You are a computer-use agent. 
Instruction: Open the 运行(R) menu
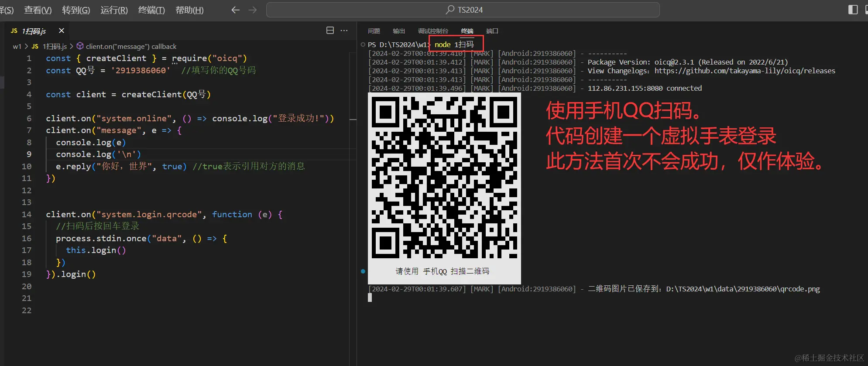(114, 10)
